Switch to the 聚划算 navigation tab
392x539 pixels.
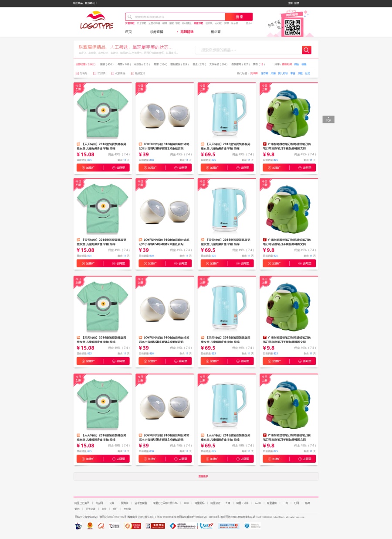click(216, 32)
